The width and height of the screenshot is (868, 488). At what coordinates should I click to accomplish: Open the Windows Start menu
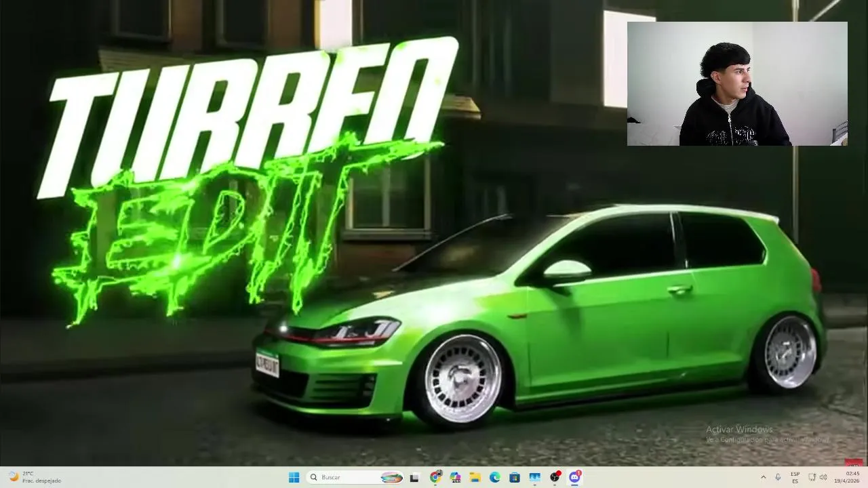click(294, 477)
